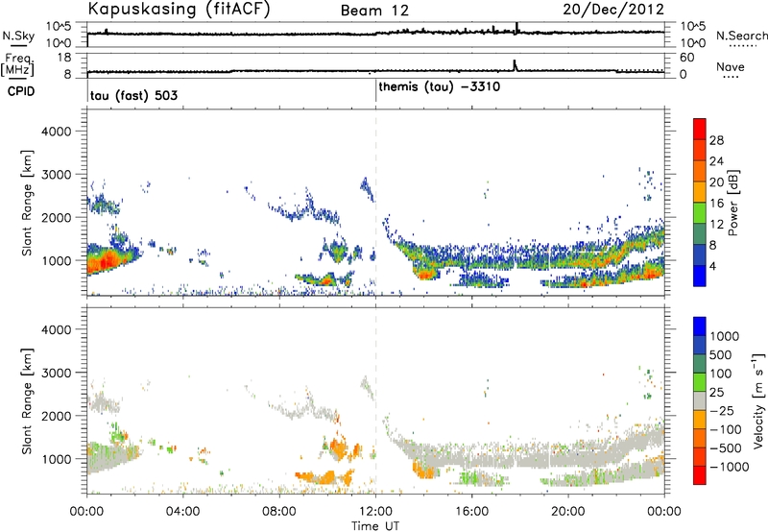Click the 12:00 time tick label

pos(375,512)
